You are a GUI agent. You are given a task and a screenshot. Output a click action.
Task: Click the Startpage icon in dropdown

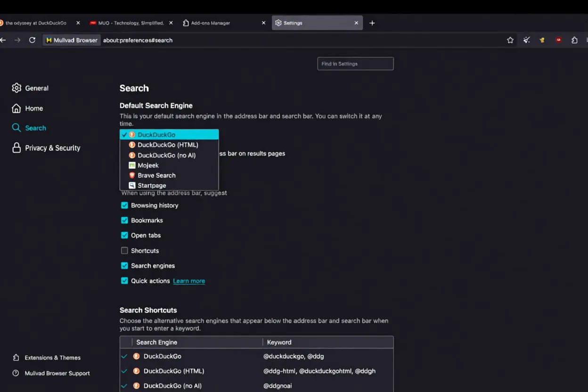132,185
